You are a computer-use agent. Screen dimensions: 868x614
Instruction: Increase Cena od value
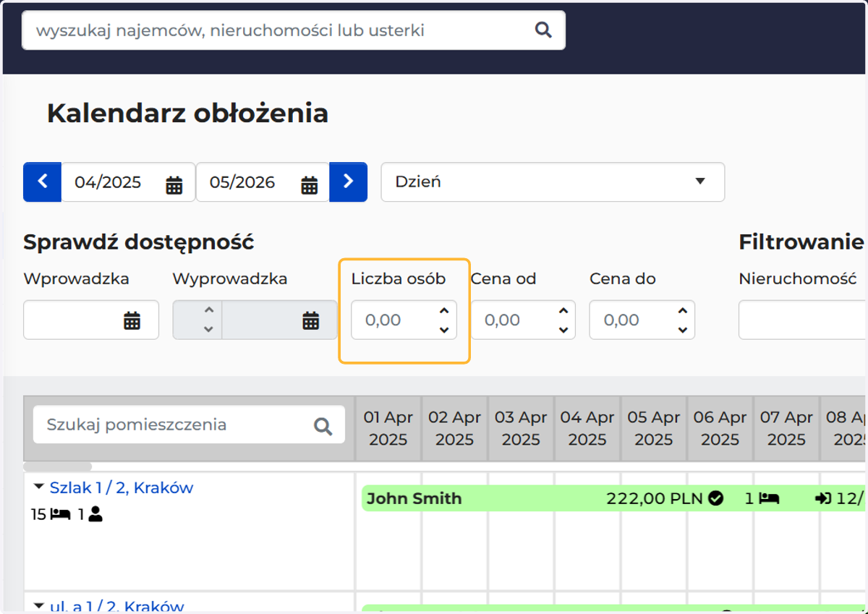pyautogui.click(x=563, y=311)
